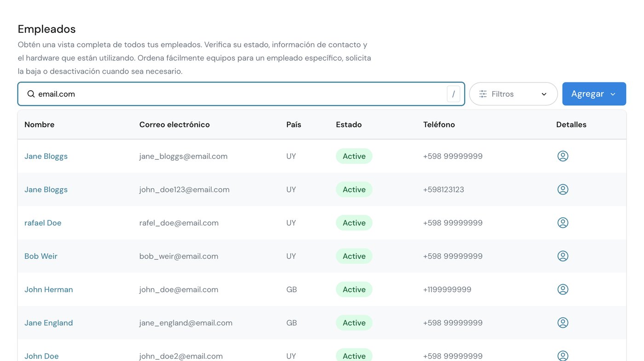
Task: Click the Estado column header
Action: coord(349,125)
